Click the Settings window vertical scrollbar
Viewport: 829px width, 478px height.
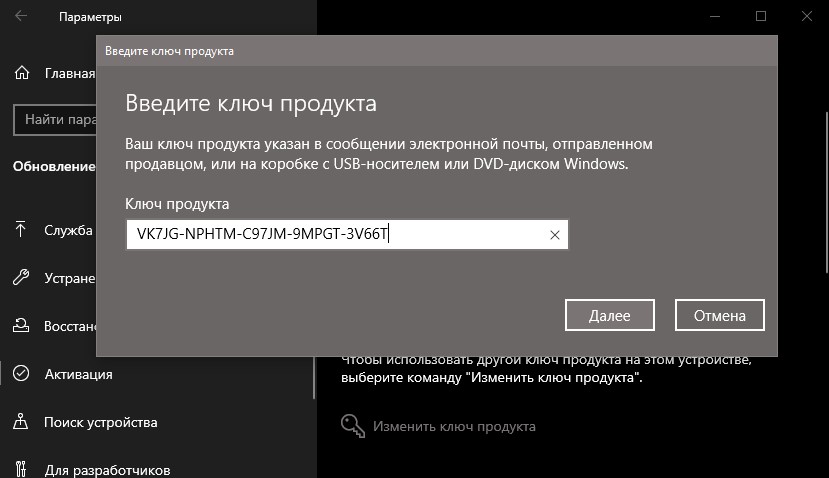click(x=827, y=193)
